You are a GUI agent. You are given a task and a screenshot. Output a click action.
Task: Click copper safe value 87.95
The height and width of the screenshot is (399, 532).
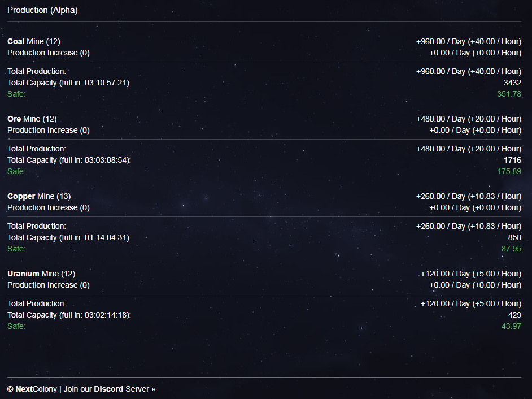511,249
